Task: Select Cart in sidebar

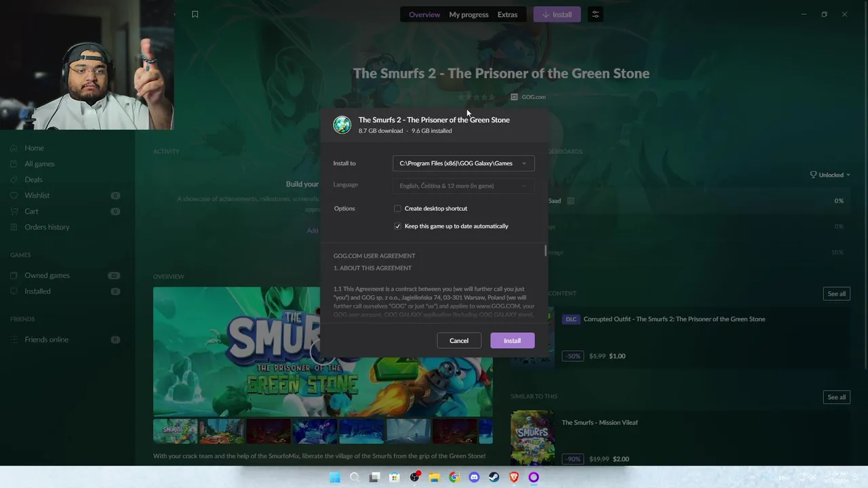Action: point(31,211)
